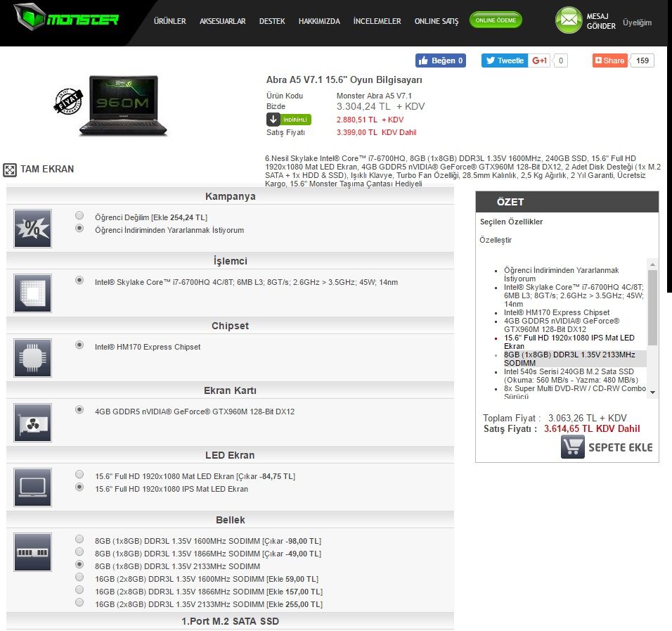
Task: Select 8GB 1866MHz SODIMM memory option
Action: pyautogui.click(x=79, y=552)
